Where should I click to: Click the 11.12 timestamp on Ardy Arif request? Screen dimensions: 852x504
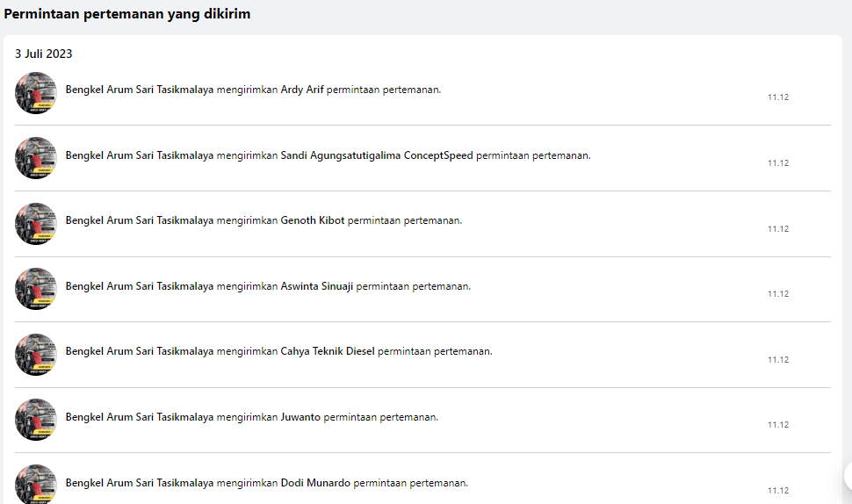(778, 97)
